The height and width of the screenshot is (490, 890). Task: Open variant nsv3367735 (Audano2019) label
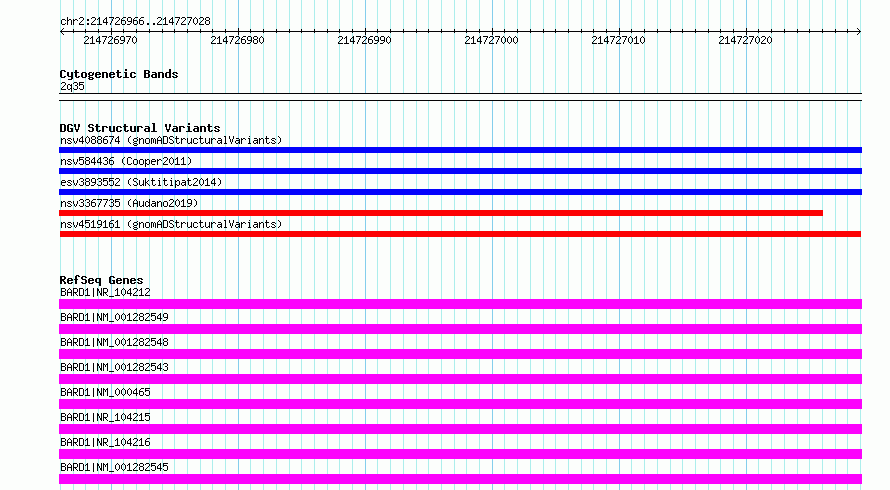coord(129,203)
